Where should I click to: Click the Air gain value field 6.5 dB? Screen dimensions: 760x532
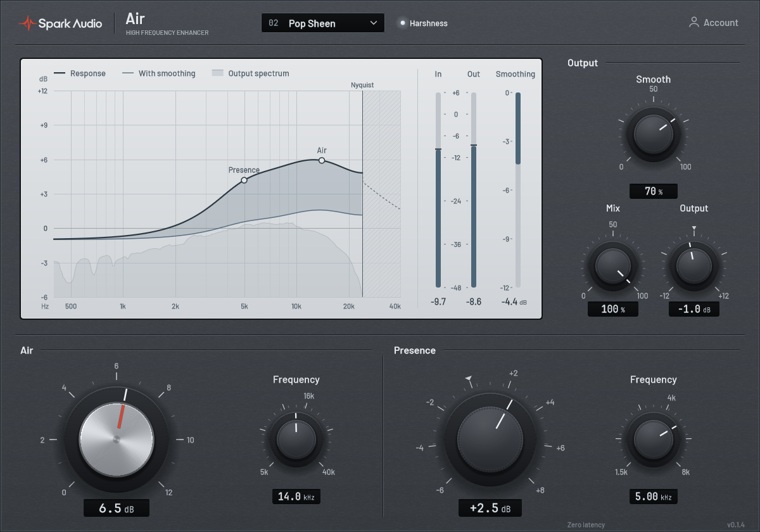(x=116, y=508)
